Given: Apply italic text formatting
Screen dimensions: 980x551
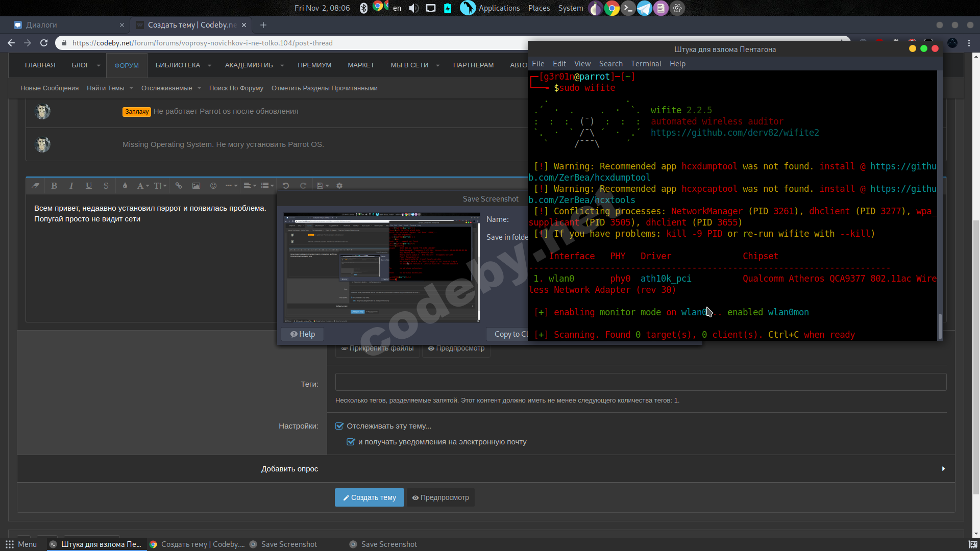Looking at the screenshot, I should (71, 186).
